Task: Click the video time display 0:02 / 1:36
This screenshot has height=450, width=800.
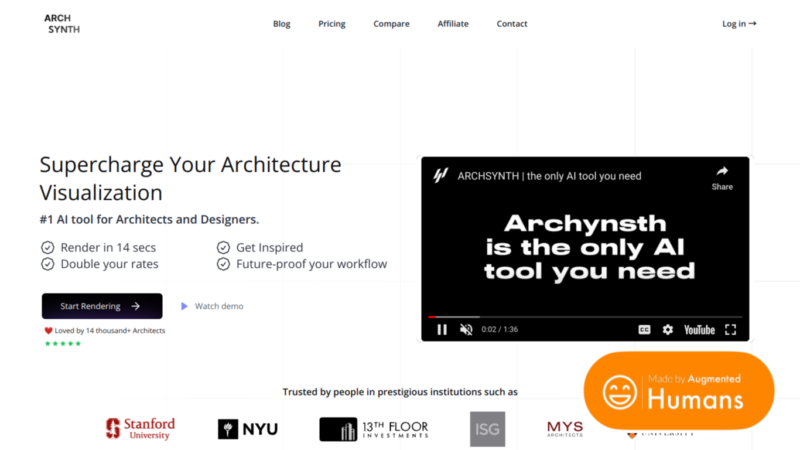Action: 499,330
